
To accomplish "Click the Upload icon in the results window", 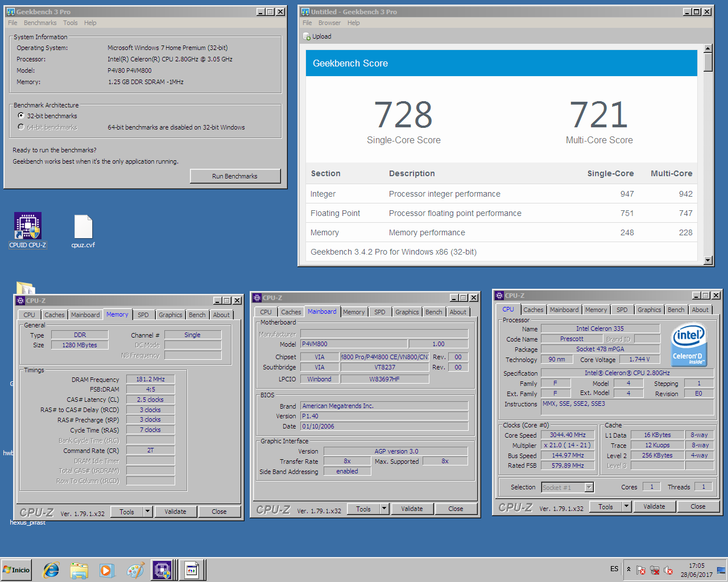I will [307, 36].
